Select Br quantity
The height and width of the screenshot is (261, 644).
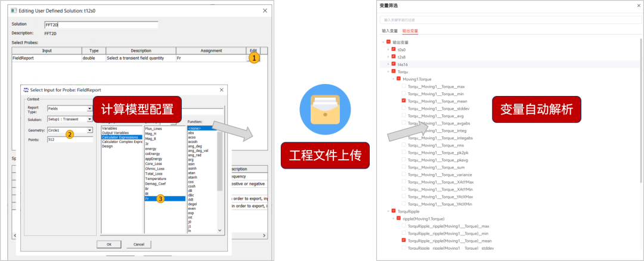click(147, 189)
